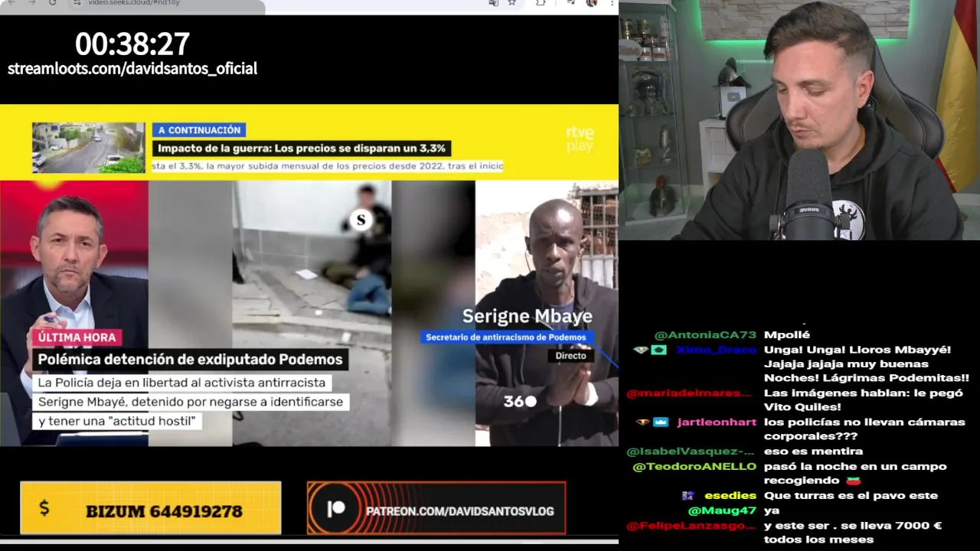Click the street video thumbnail in yellow banner
This screenshot has width=980, height=551.
point(89,148)
